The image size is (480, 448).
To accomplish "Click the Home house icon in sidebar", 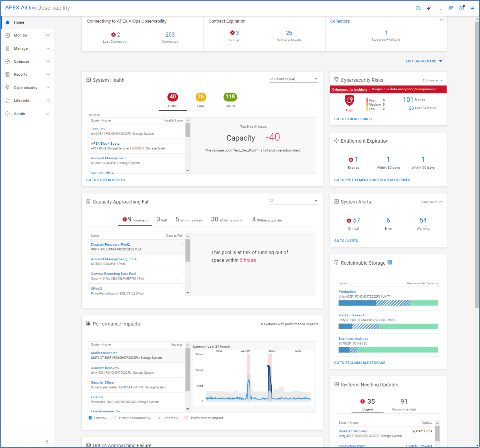I will click(8, 22).
